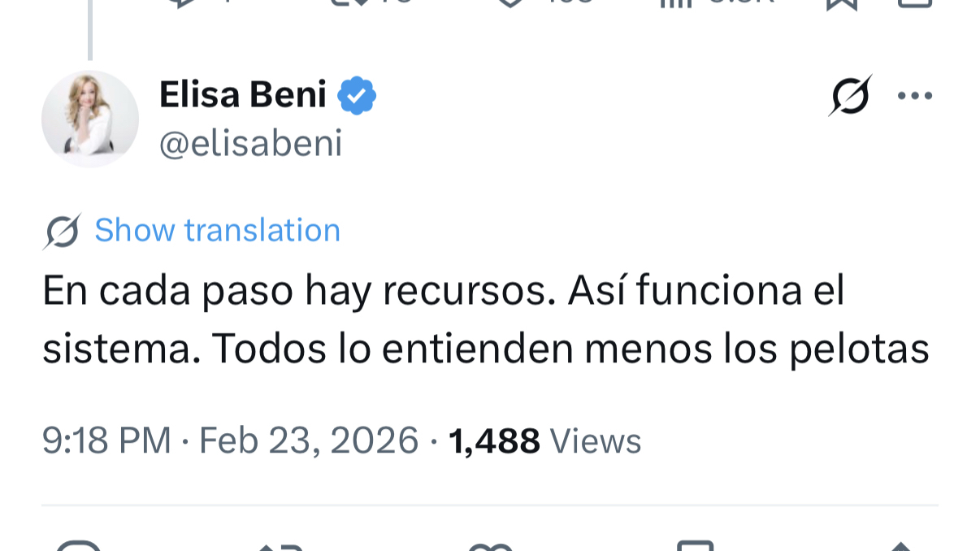Viewport: 980px width, 551px height.
Task: Tap Elisa Beni's profile picture
Action: 90,119
